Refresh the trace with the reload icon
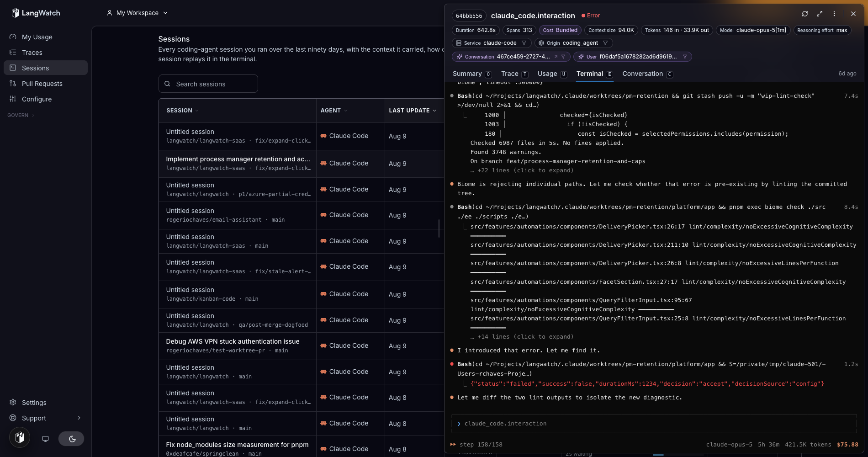The width and height of the screenshot is (868, 457). (805, 14)
